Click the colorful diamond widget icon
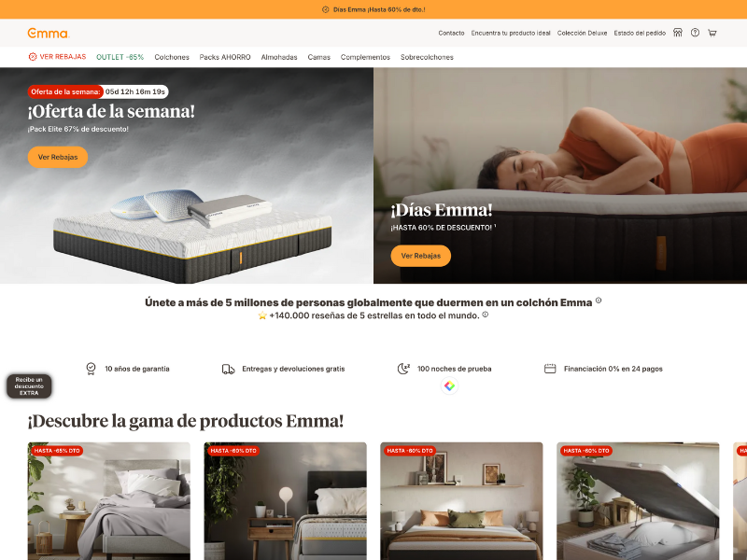The image size is (747, 560). [x=449, y=385]
